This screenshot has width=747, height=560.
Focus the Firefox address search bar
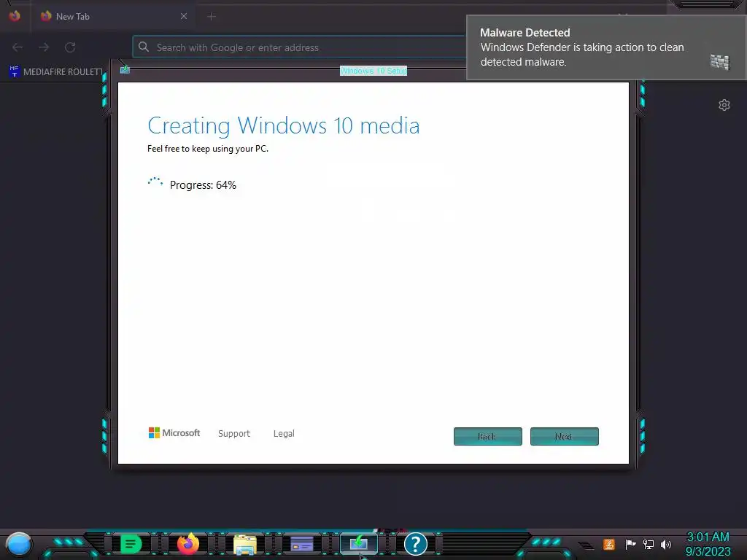299,47
